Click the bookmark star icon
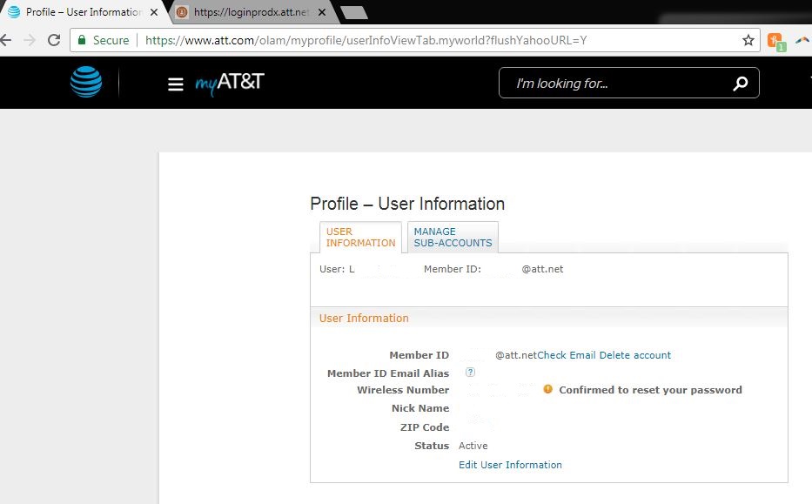Image resolution: width=812 pixels, height=504 pixels. pos(748,40)
